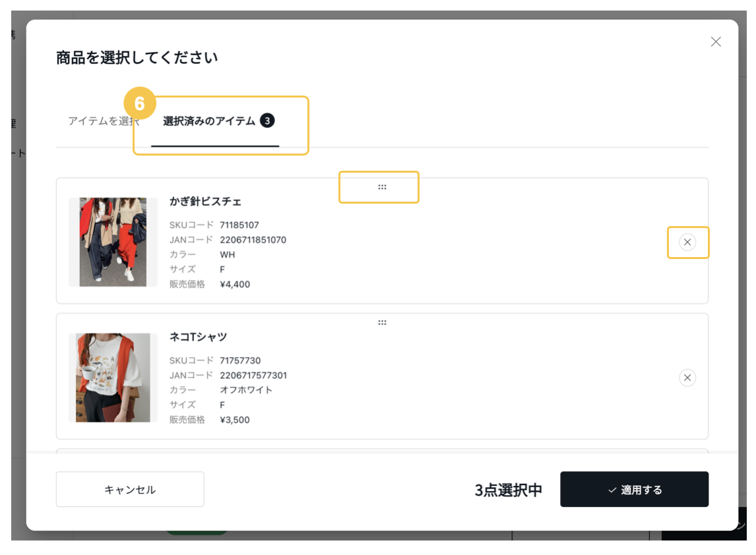Click color value WH
This screenshot has width=756, height=555.
[x=227, y=254]
